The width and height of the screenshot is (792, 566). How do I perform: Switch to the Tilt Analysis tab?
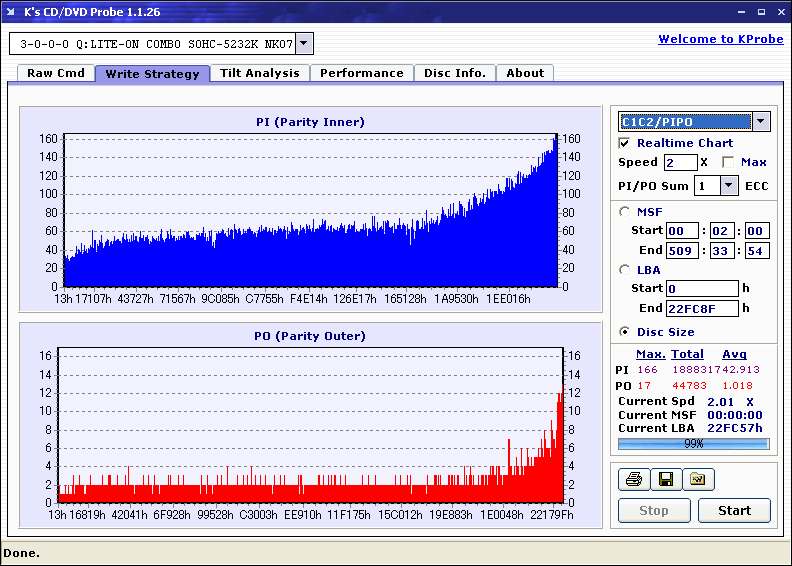coord(260,73)
